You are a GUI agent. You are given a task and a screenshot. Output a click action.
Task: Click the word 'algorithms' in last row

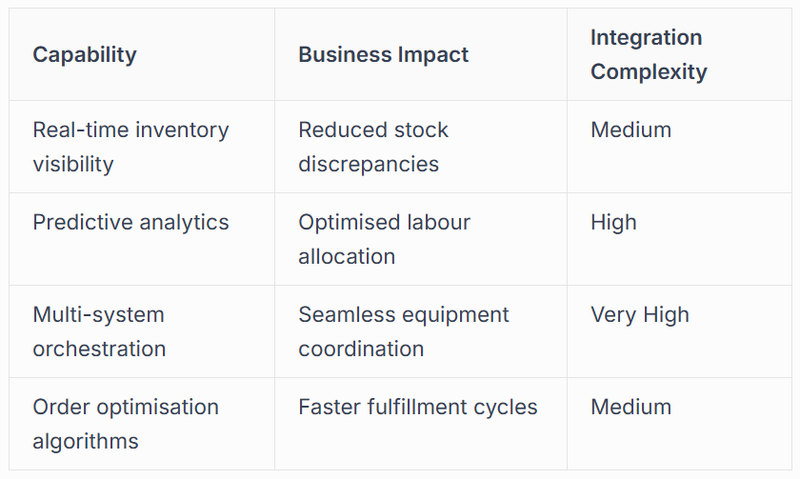tap(85, 441)
